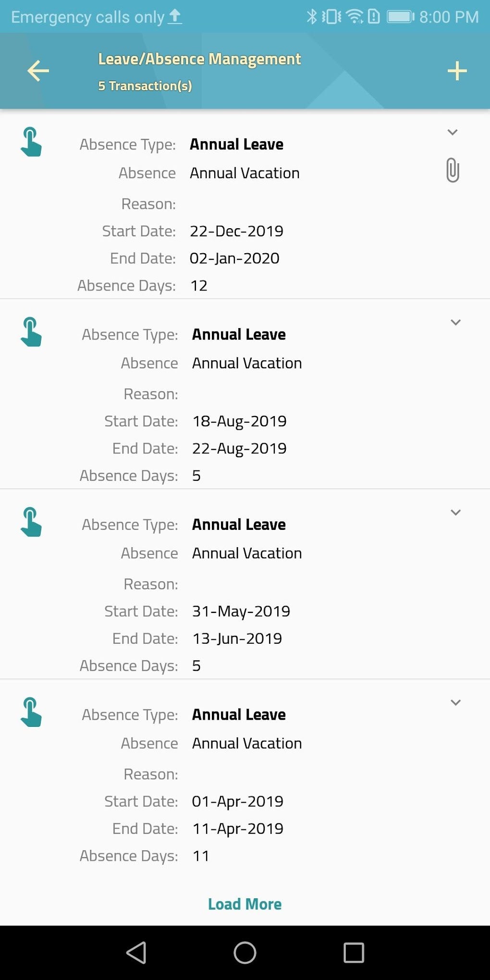
Task: Select the Leave/Absence Management title
Action: pyautogui.click(x=199, y=59)
